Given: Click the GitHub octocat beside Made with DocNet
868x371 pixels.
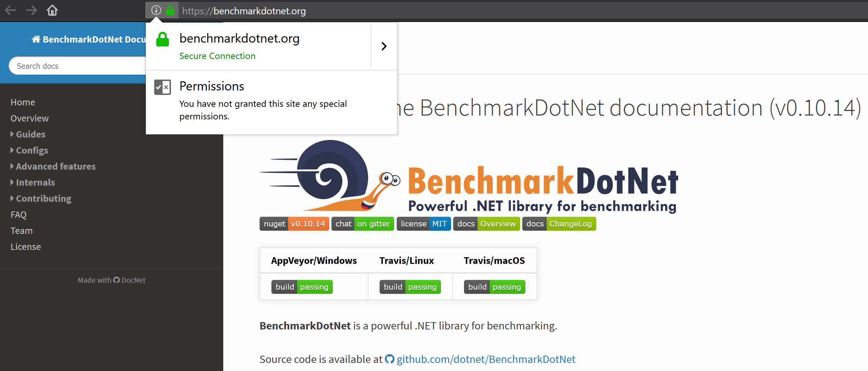Looking at the screenshot, I should tap(116, 280).
